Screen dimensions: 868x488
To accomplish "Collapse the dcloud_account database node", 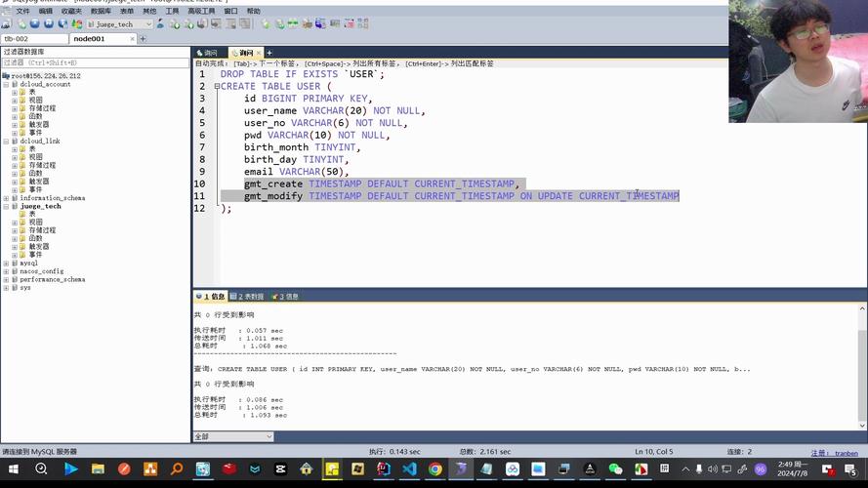I will [6, 85].
